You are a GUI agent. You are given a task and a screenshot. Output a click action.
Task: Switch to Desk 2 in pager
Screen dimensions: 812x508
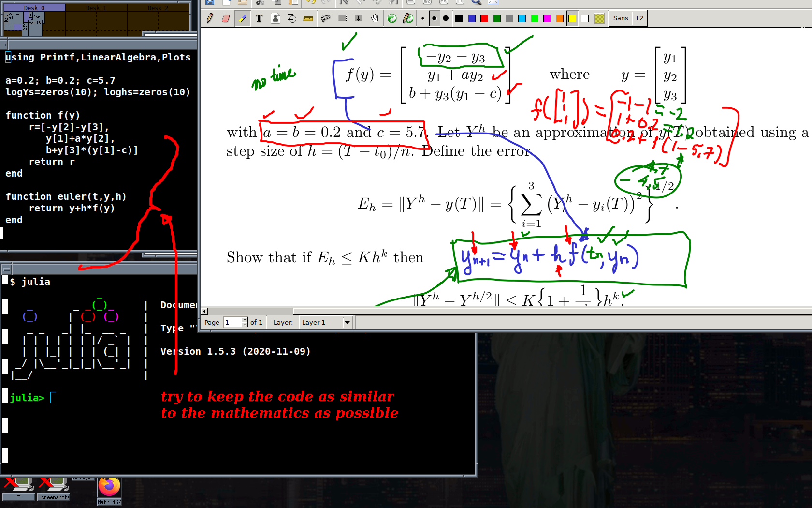158,19
